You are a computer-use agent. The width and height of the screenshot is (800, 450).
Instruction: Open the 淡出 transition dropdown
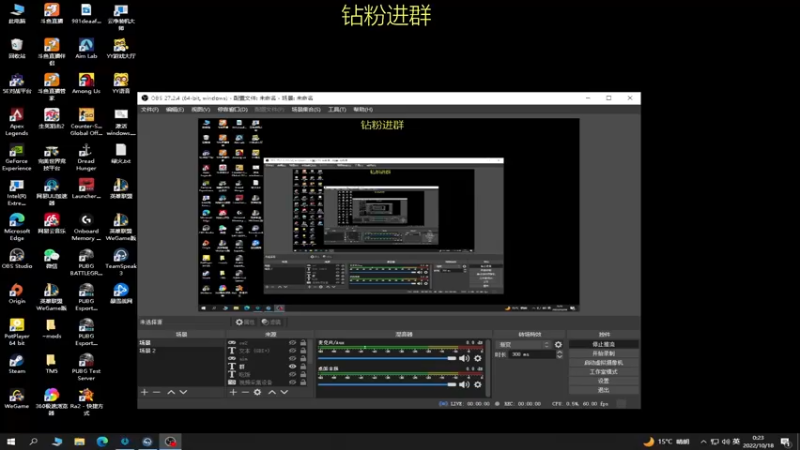click(523, 345)
